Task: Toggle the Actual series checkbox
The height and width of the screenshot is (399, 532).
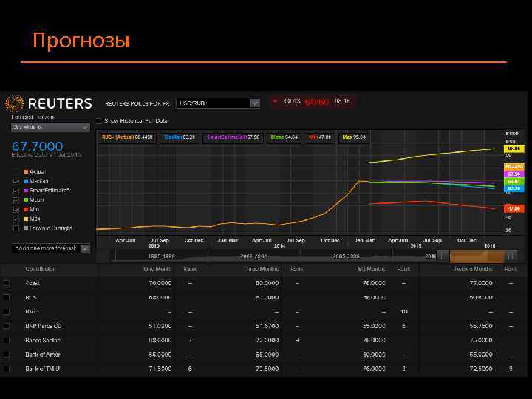Action: click(16, 172)
